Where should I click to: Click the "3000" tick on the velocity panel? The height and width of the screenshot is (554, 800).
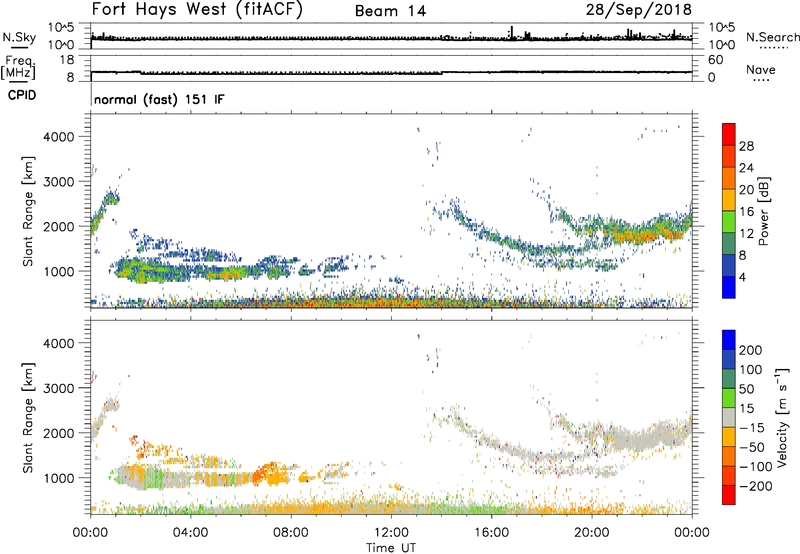(x=58, y=388)
